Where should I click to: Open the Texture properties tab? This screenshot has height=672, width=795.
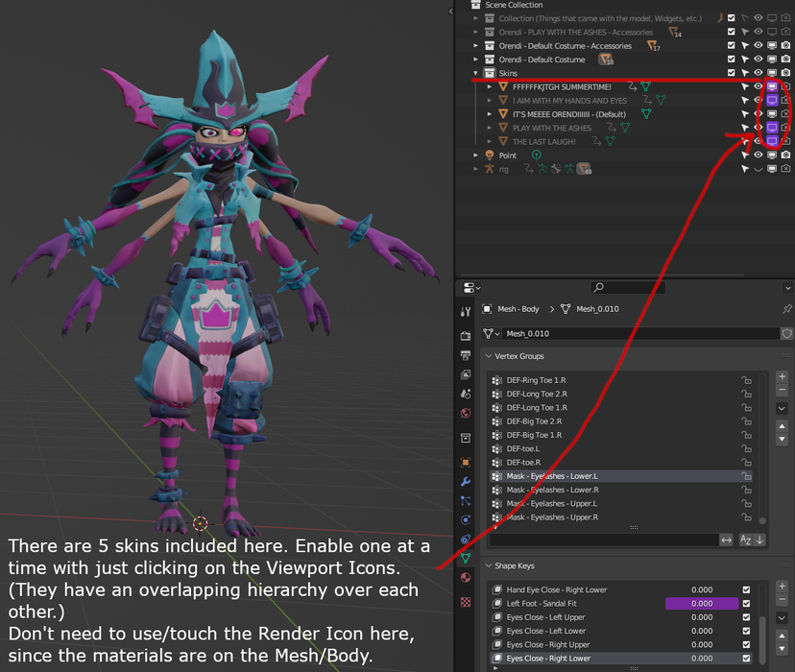(x=466, y=602)
